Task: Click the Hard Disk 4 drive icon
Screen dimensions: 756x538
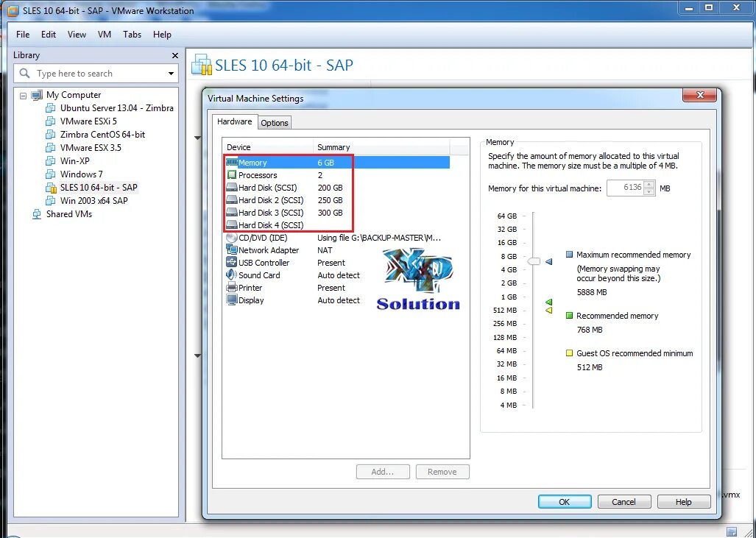Action: coord(232,224)
